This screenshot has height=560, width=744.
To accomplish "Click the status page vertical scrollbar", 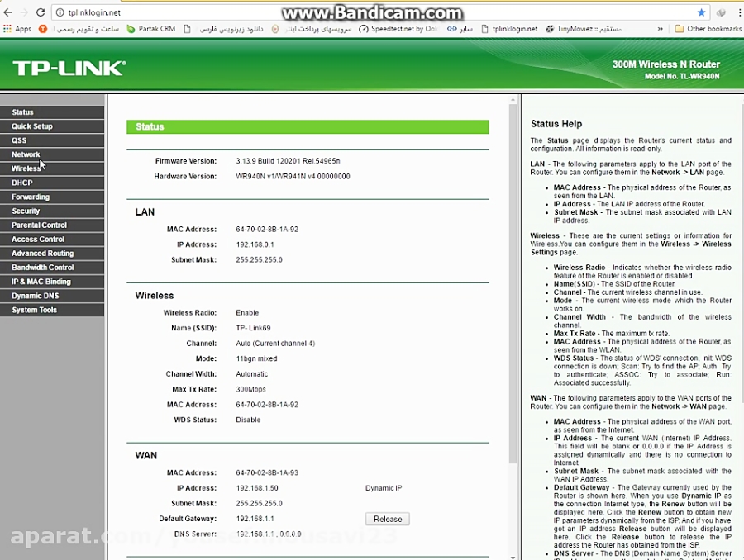I will point(513,283).
